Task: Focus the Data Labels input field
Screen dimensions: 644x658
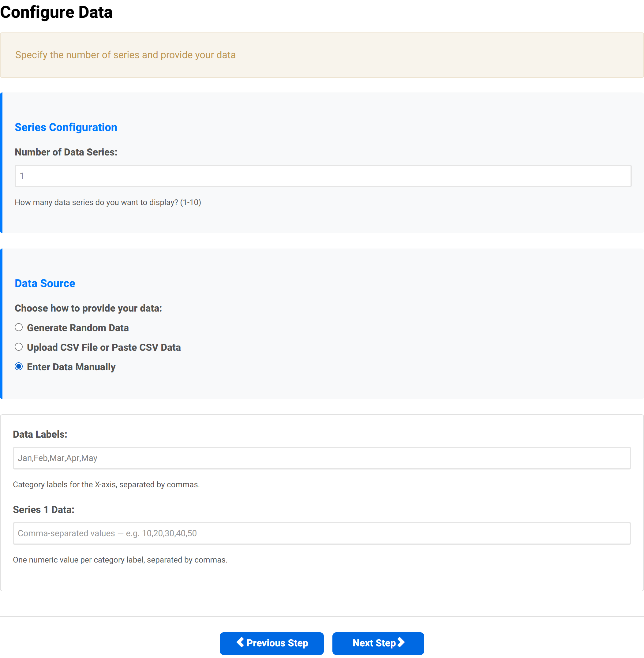Action: (322, 458)
